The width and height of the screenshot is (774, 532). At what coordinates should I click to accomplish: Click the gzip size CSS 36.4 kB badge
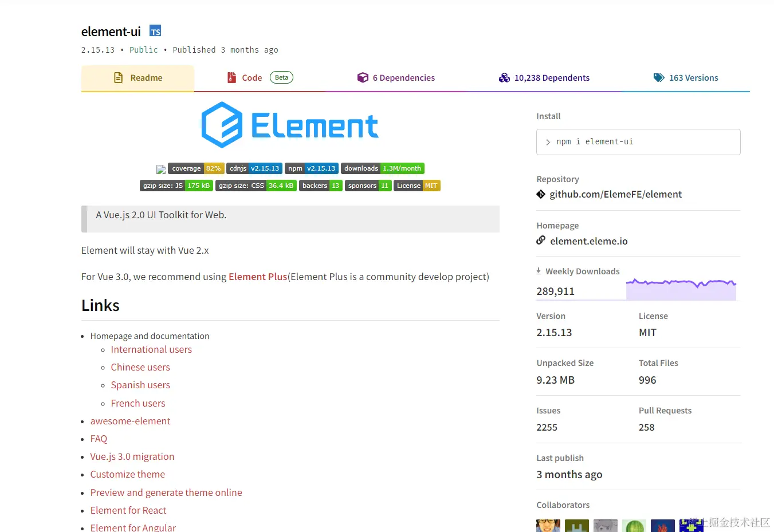[256, 186]
